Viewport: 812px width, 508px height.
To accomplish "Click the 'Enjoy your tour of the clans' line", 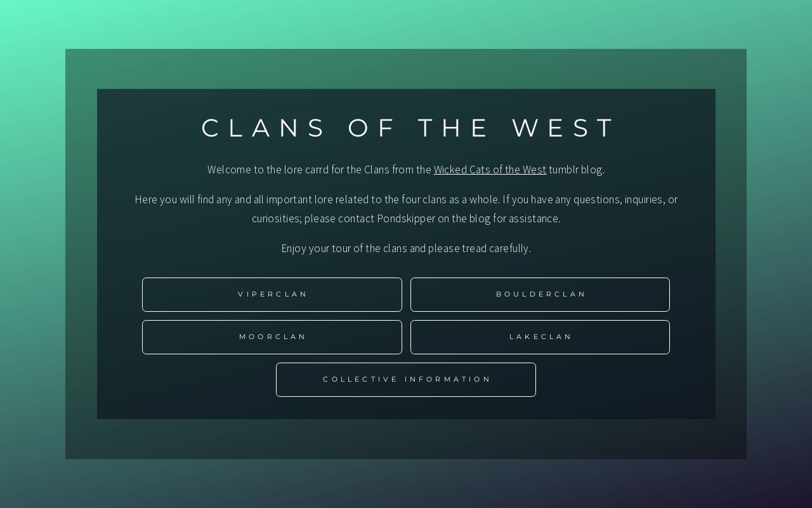I will click(344, 248).
